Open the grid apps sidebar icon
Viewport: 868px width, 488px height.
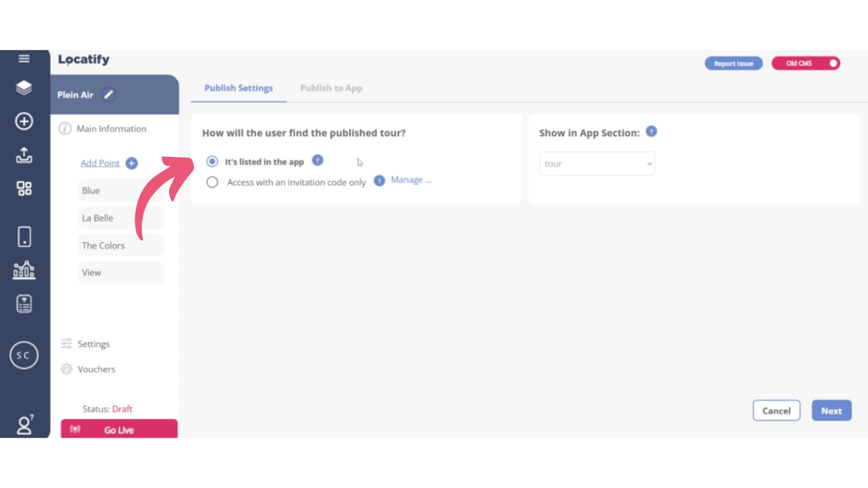24,189
